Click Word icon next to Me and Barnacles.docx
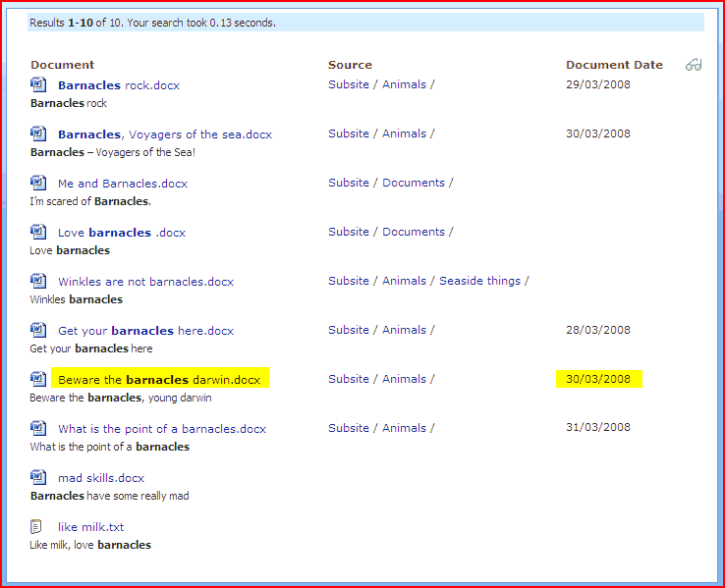725x588 pixels. (x=38, y=183)
